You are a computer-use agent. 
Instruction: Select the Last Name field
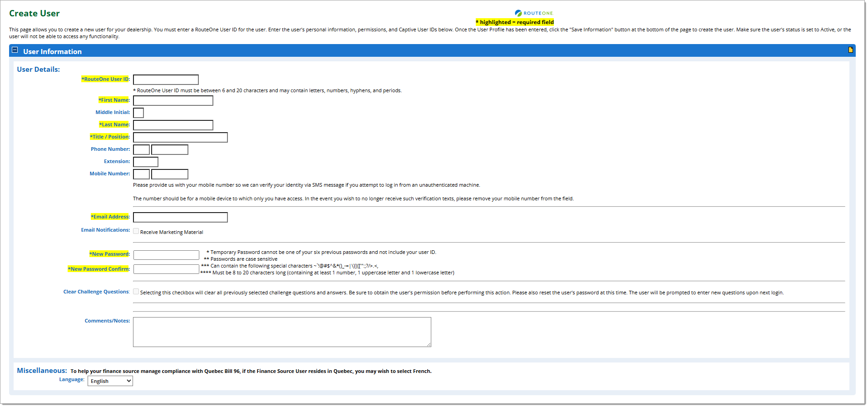(x=173, y=125)
